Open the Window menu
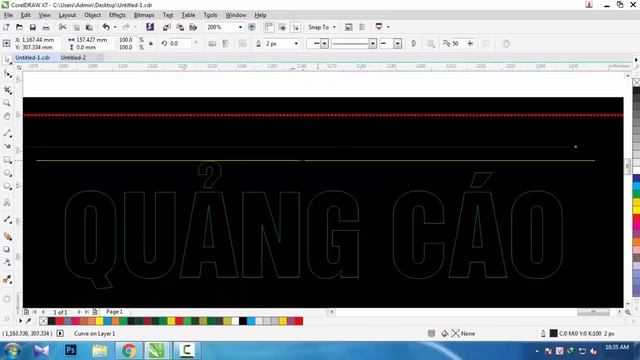 click(x=236, y=15)
